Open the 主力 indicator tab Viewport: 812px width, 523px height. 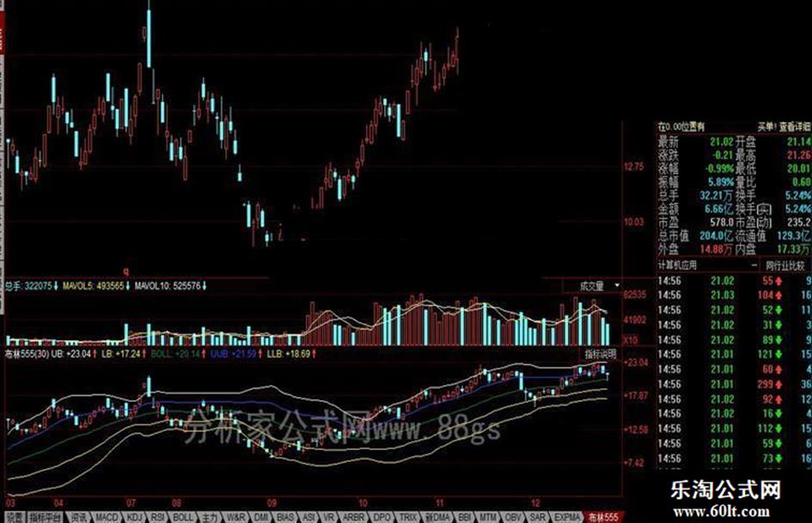pos(210,517)
